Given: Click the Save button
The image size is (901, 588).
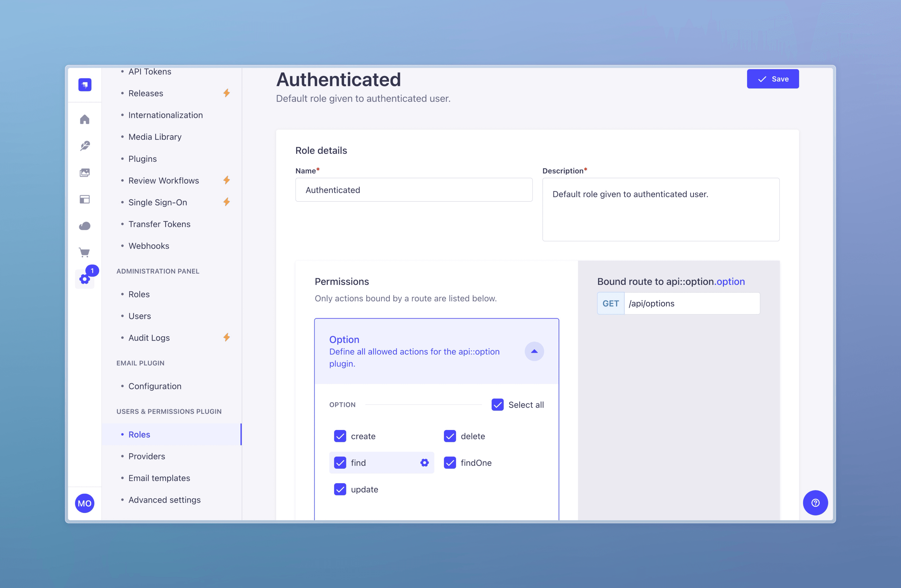Looking at the screenshot, I should pyautogui.click(x=773, y=79).
